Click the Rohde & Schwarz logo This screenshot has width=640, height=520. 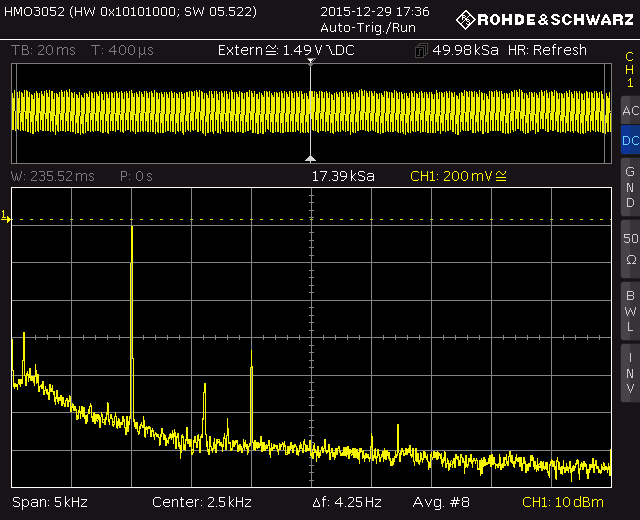545,19
